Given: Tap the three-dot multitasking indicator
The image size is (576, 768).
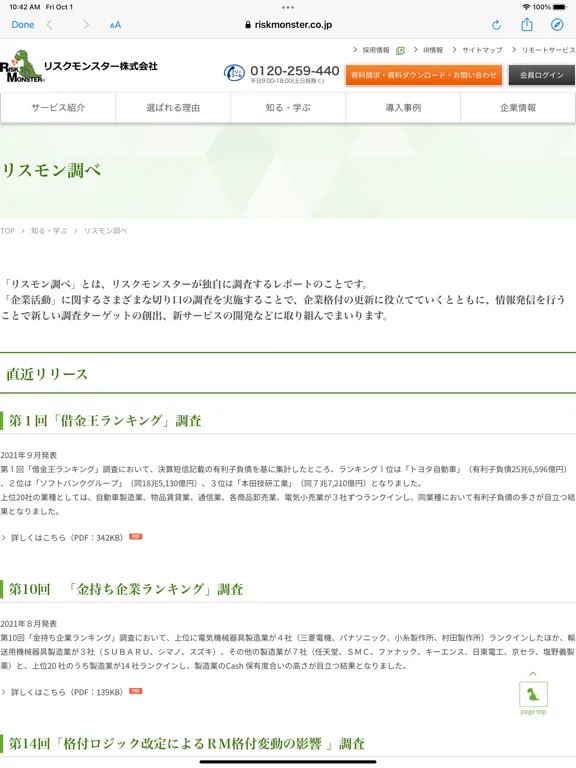Looking at the screenshot, I should (288, 7).
